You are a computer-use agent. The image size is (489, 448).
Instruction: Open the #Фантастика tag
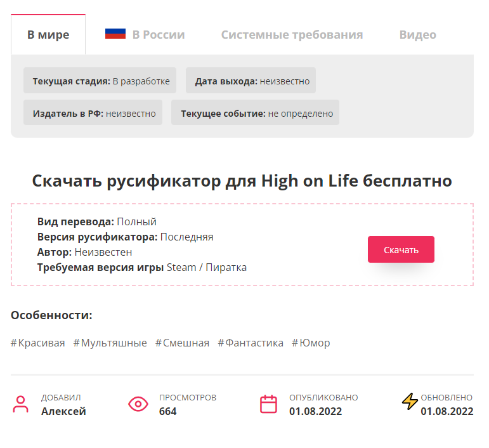(x=251, y=343)
